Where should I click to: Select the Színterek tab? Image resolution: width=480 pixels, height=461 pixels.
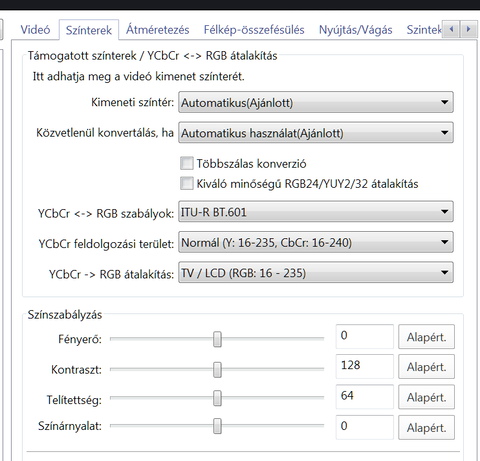89,30
